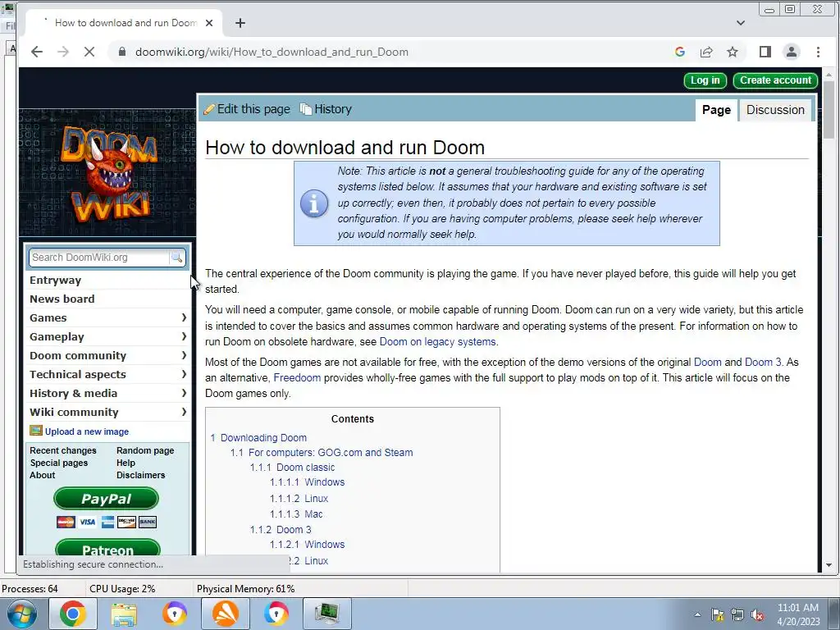840x630 pixels.
Task: Click the Log in button
Action: click(x=705, y=80)
